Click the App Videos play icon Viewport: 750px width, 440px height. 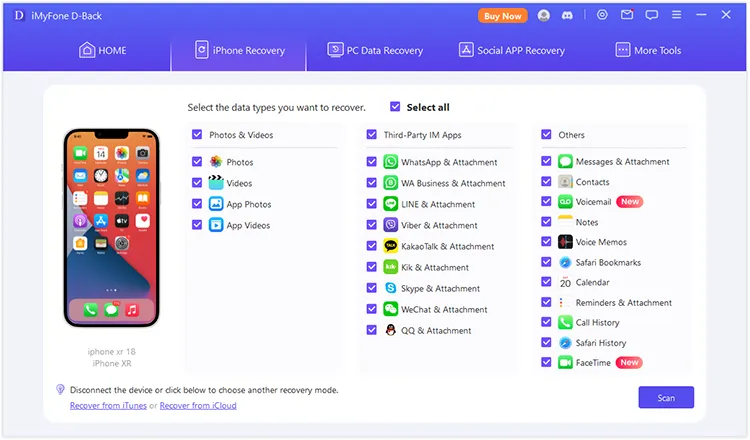click(216, 225)
